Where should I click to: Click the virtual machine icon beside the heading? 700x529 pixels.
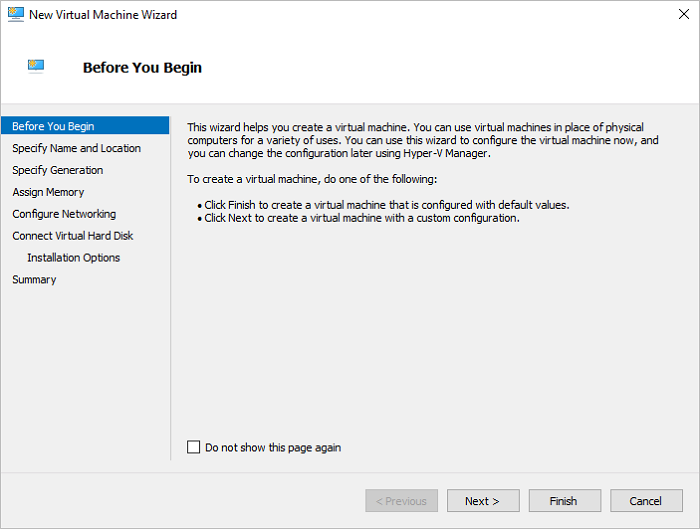click(x=37, y=67)
